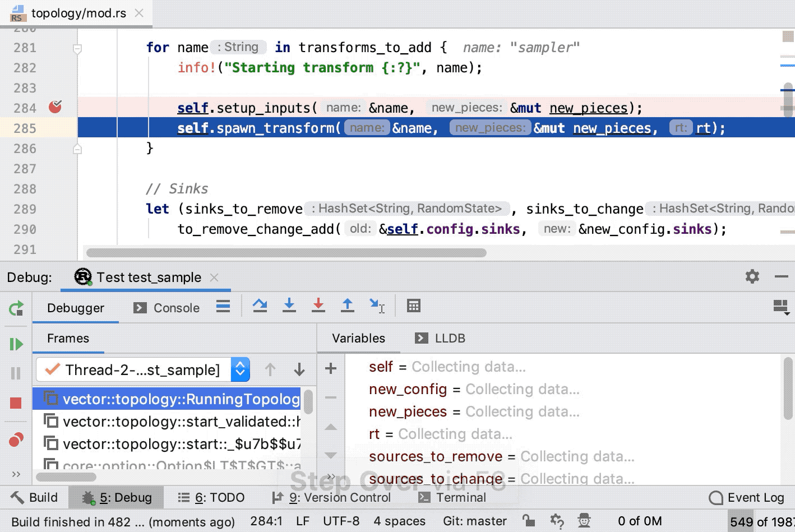Screen dimensions: 795x532
Task: Select the new_config variable row
Action: tap(562, 389)
